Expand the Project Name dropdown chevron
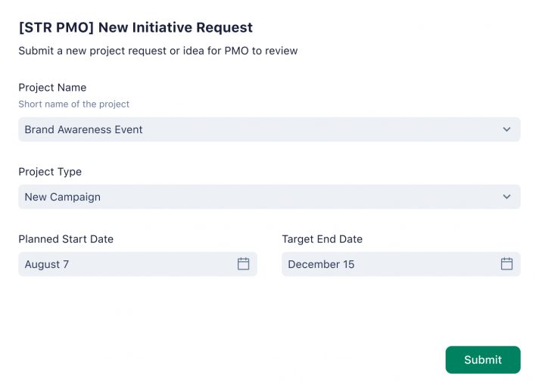The image size is (539, 392). pos(506,129)
